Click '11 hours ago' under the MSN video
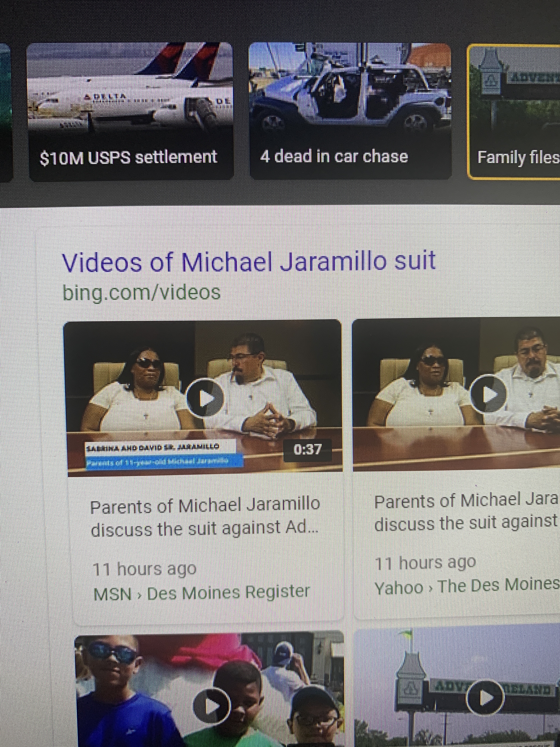 click(x=144, y=569)
